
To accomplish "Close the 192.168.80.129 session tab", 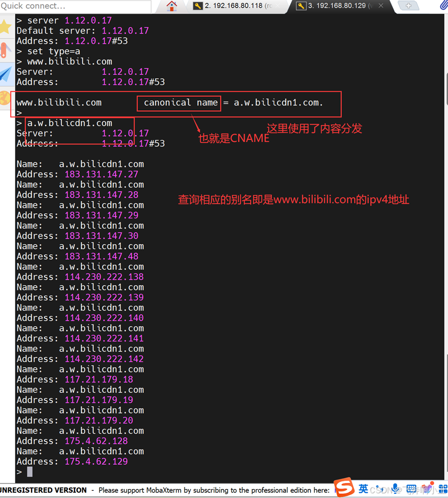I will click(381, 6).
